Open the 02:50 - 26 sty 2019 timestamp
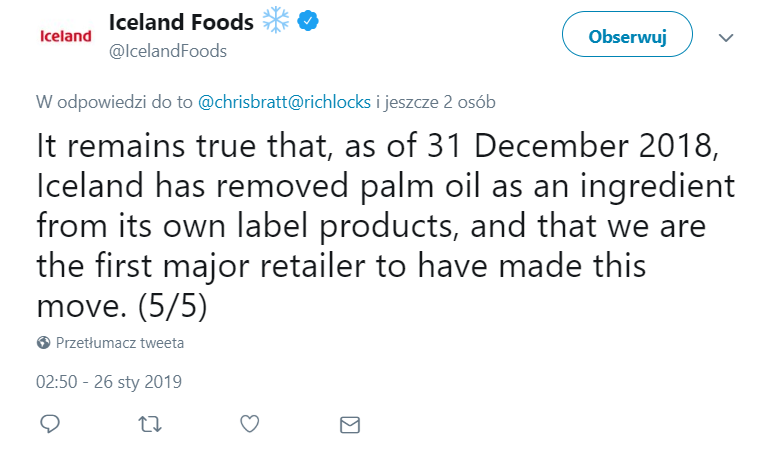Viewport: 772px width, 452px height. click(109, 381)
